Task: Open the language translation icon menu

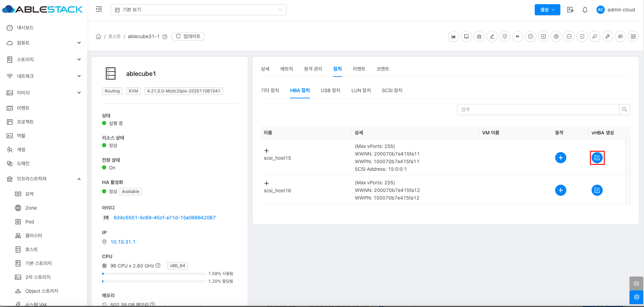Action: coord(570,10)
